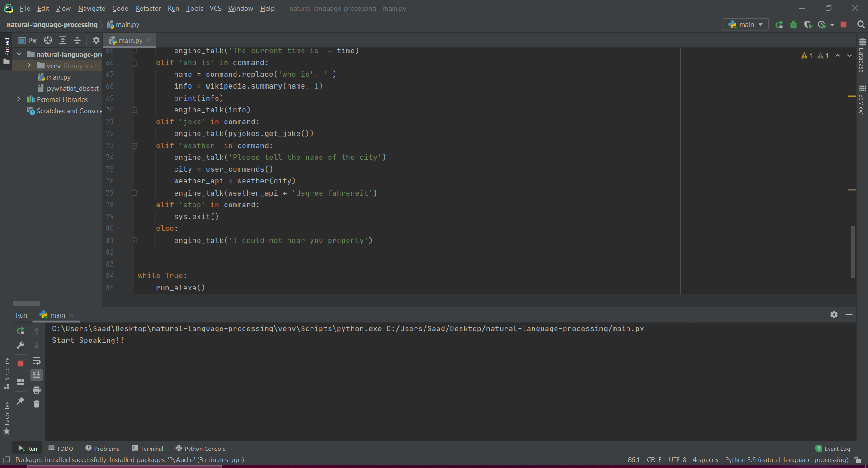
Task: Open Search Everywhere magnifier icon
Action: (x=861, y=25)
